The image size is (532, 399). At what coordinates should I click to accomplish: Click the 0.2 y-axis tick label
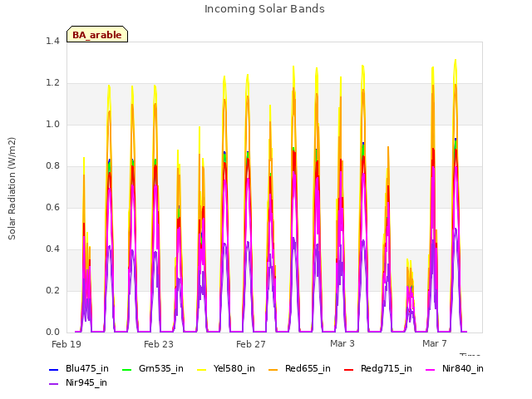tap(52, 291)
